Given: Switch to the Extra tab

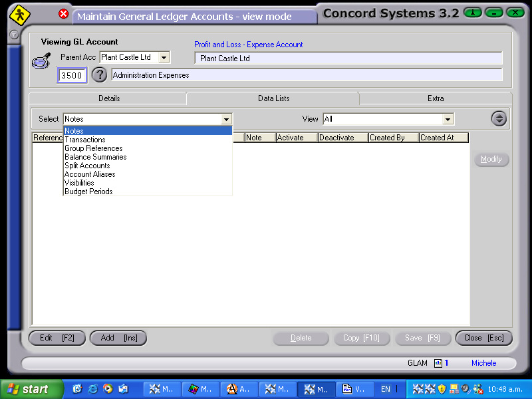Looking at the screenshot, I should coord(436,98).
